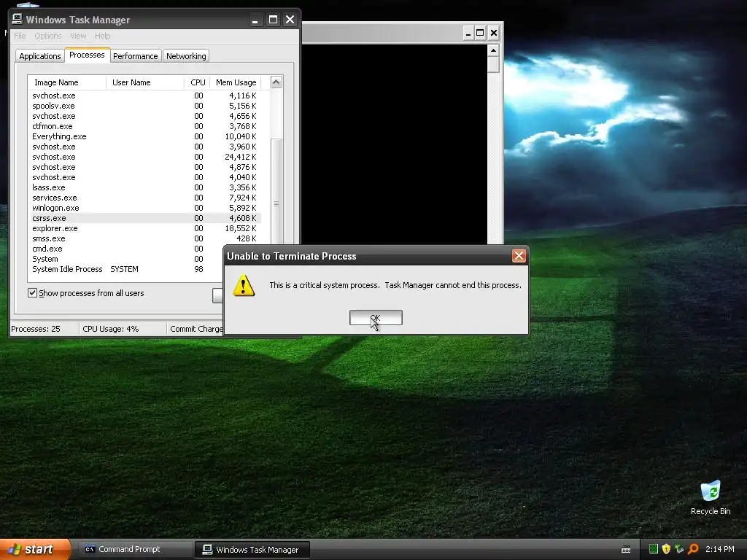This screenshot has height=560, width=747.
Task: Select the winlogon.exe process
Action: tap(144, 208)
